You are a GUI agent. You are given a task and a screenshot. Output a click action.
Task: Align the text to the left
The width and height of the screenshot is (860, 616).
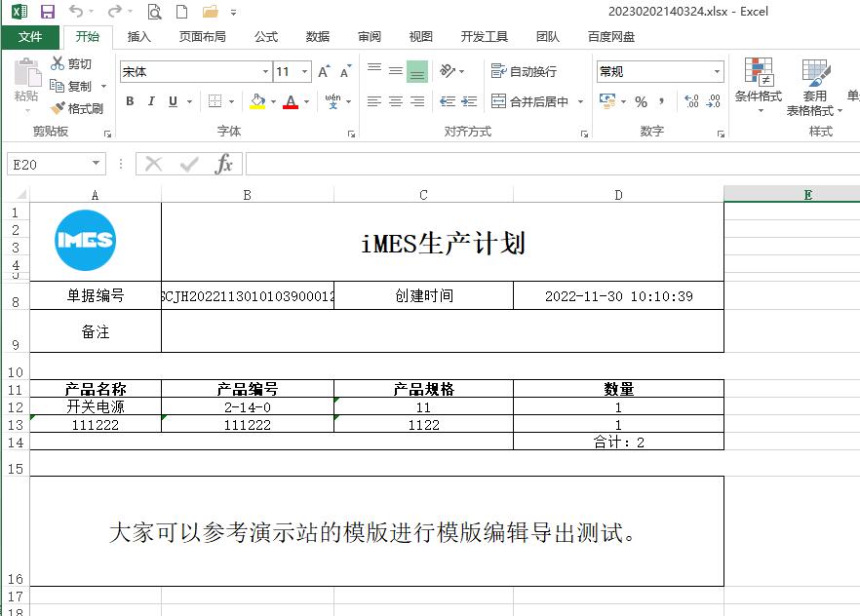374,101
